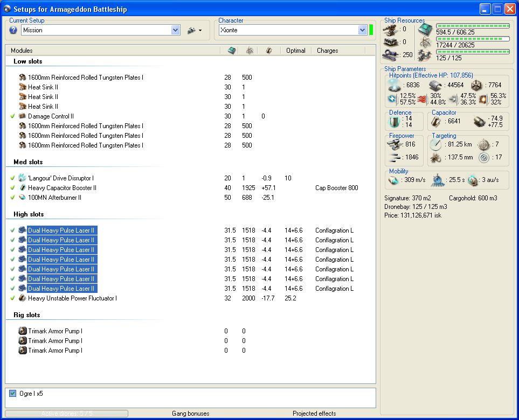519x420 pixels.
Task: Open the Current Setup dropdown showing Mission
Action: [175, 31]
